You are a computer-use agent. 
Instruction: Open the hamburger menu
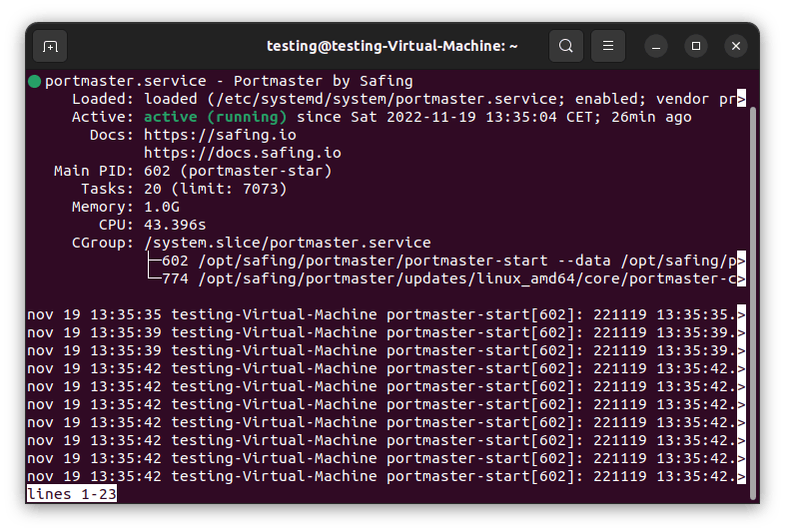tap(608, 46)
